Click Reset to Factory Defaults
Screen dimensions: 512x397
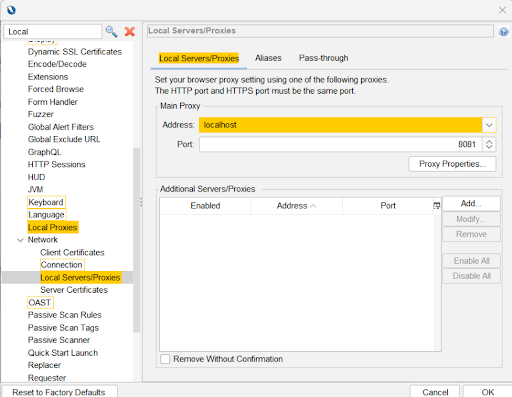pyautogui.click(x=59, y=392)
